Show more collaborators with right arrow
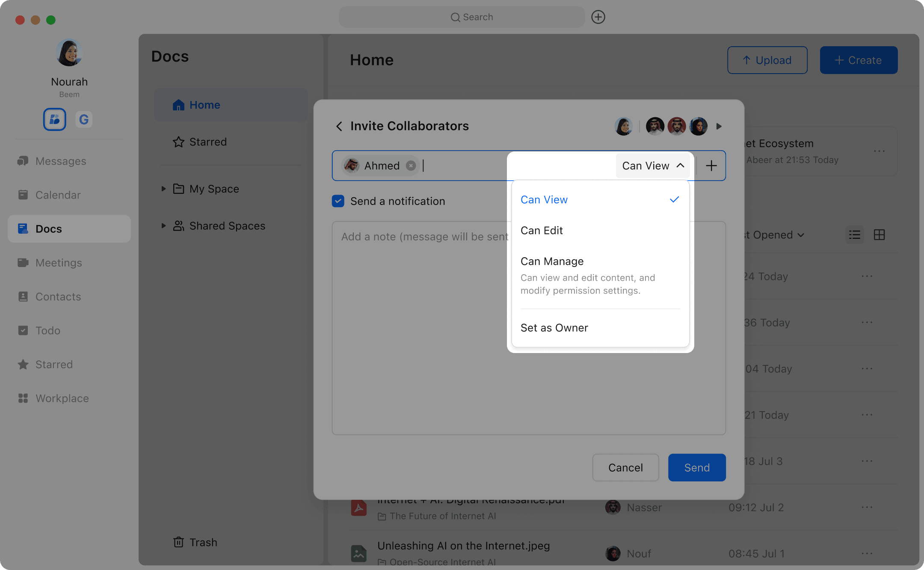 [719, 126]
